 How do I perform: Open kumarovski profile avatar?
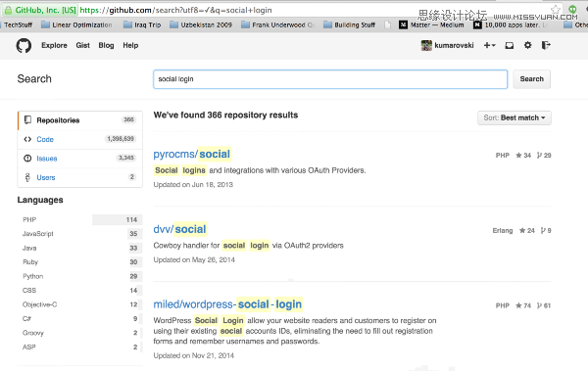coord(426,45)
